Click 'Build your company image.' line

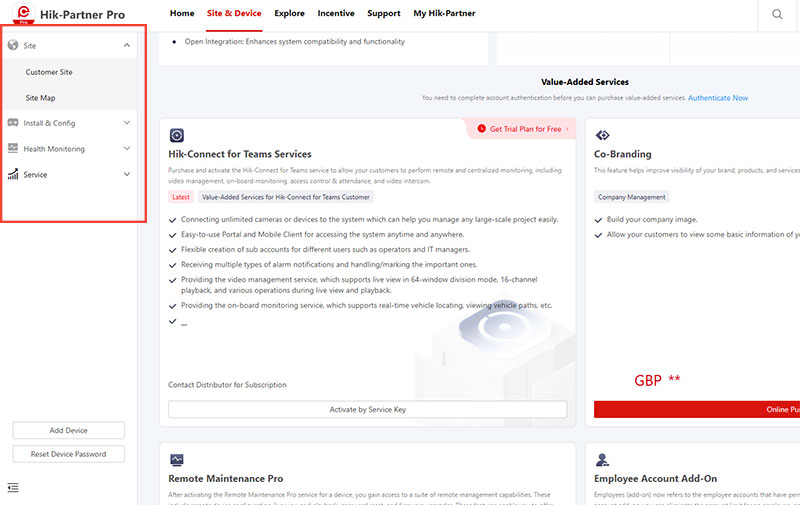(x=652, y=219)
